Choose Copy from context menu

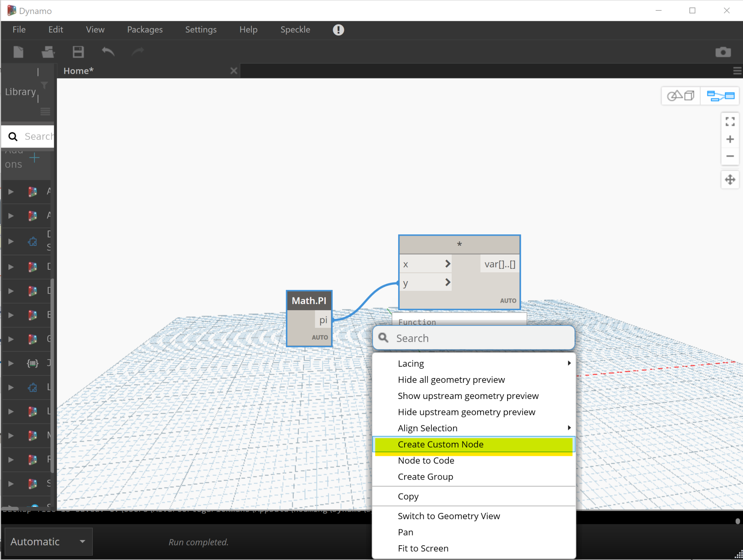tap(474, 496)
